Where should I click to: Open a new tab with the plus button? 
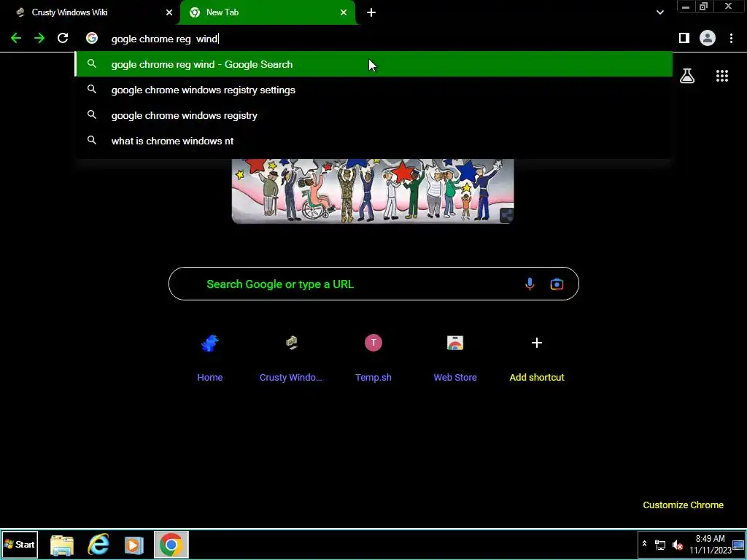coord(371,12)
